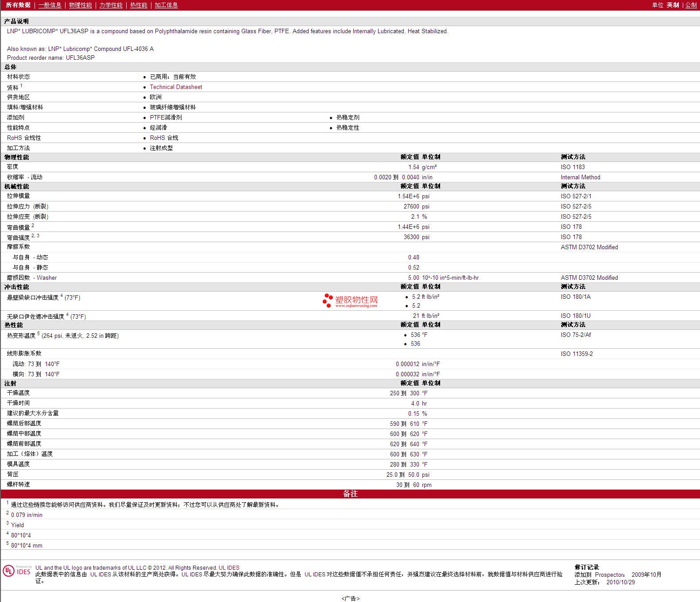Image resolution: width=700 pixels, height=602 pixels.
Task: Click the 冲击性能 section header
Action: click(350, 287)
